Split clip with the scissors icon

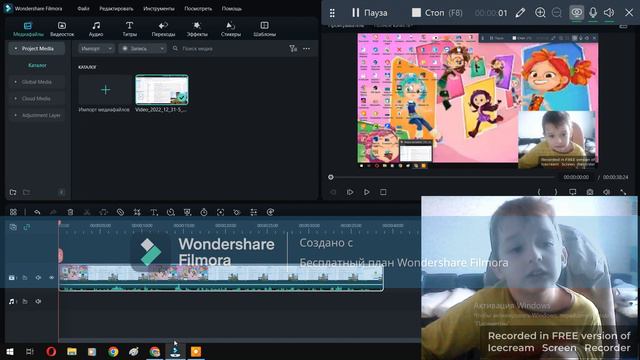pos(87,212)
